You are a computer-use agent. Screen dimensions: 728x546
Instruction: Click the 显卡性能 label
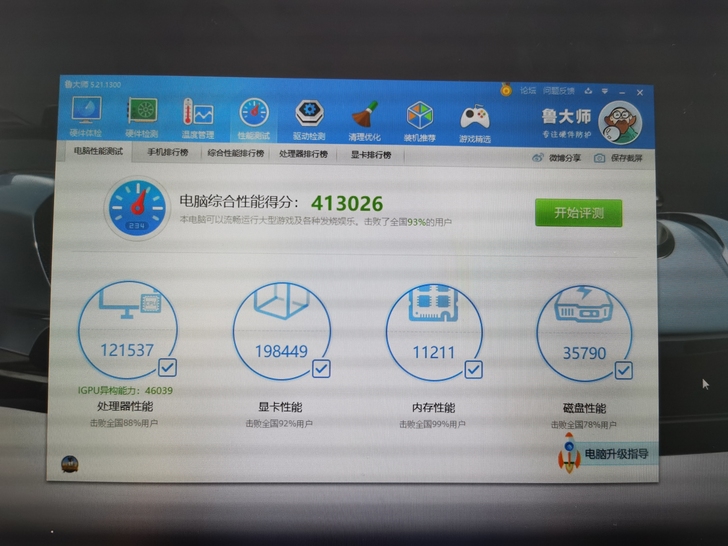point(280,407)
